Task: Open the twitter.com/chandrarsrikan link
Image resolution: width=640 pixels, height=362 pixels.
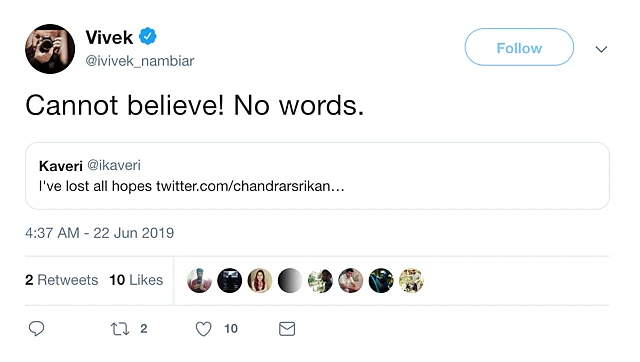Action: (x=250, y=186)
